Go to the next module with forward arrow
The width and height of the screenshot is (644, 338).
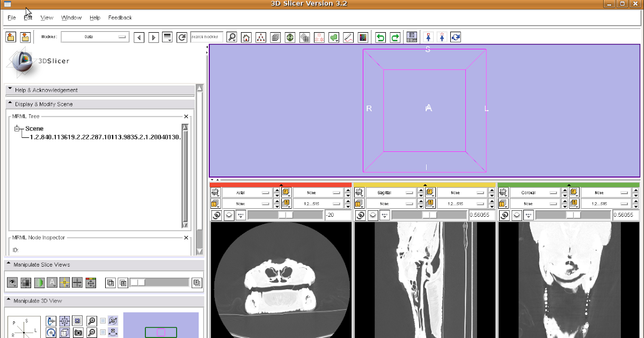153,38
